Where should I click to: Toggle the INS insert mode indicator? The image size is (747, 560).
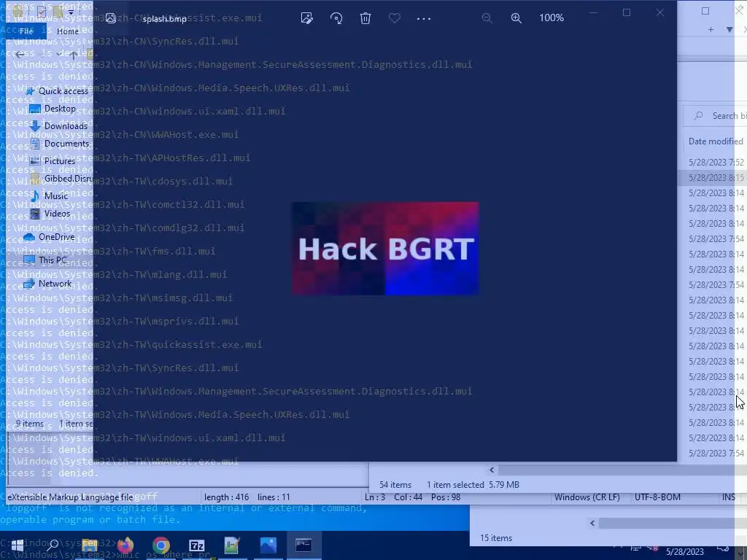729,497
